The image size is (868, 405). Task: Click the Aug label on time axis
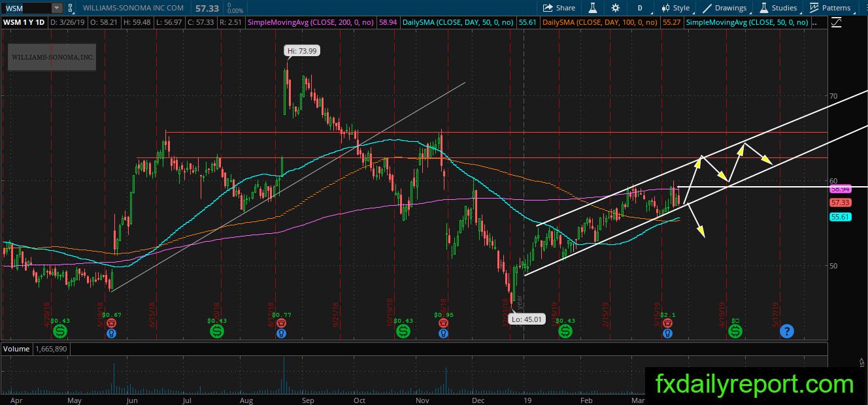coord(247,400)
